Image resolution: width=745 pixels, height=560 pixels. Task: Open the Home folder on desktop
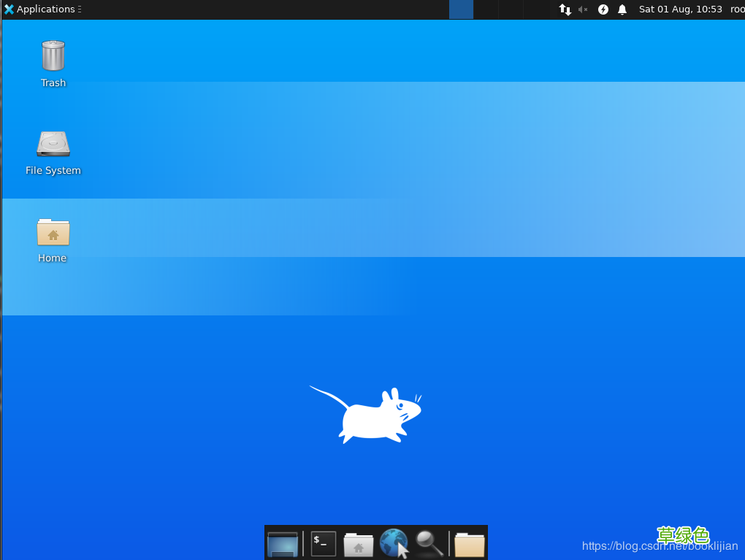[53, 232]
